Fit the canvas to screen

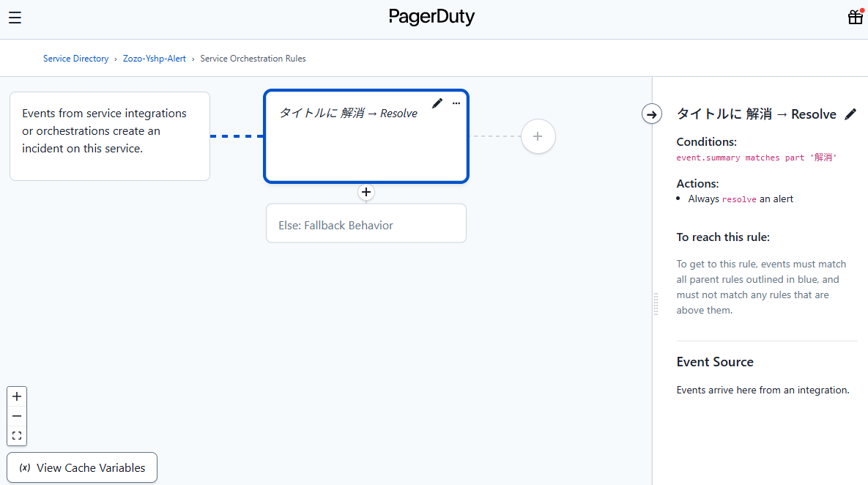click(x=17, y=436)
